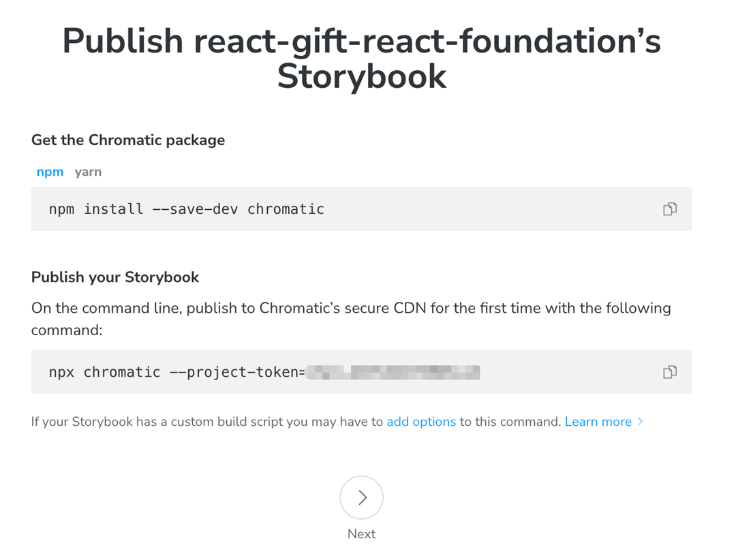Click the blurred project token value
Viewport: 736px width, 560px height.
pos(393,372)
